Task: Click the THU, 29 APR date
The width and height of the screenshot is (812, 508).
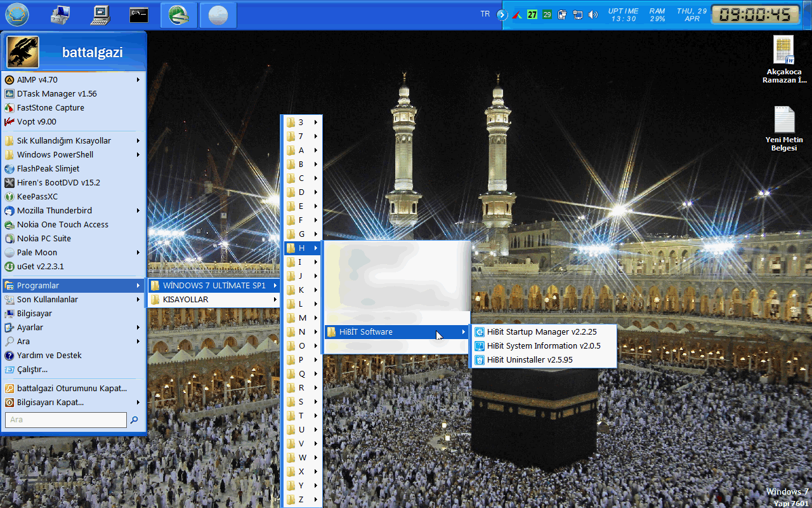Action: pyautogui.click(x=692, y=15)
